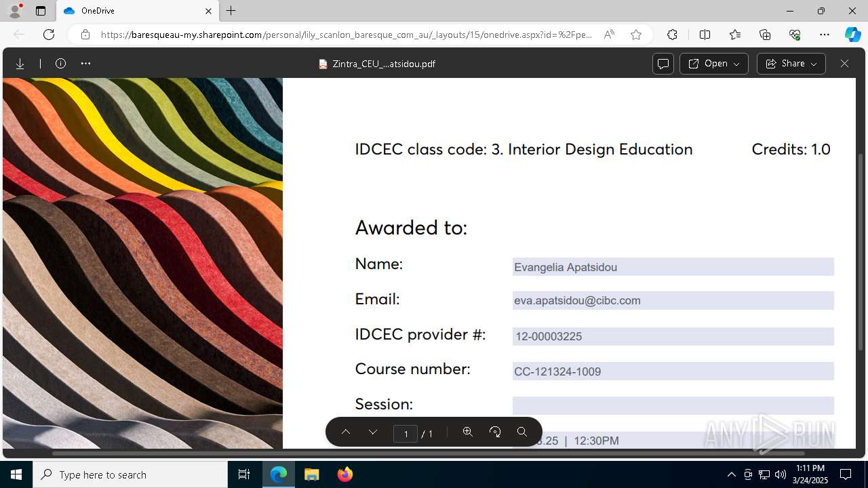Go back in browser

pyautogui.click(x=19, y=35)
